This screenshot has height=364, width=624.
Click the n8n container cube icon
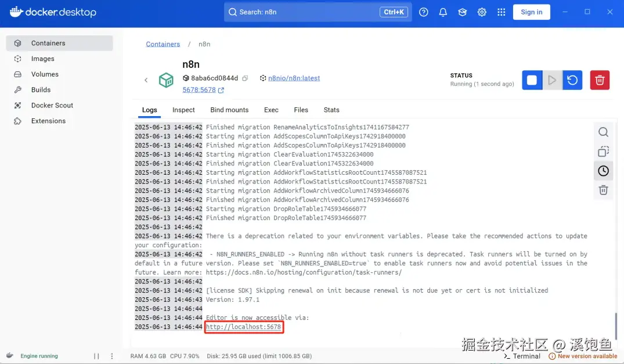coord(166,80)
